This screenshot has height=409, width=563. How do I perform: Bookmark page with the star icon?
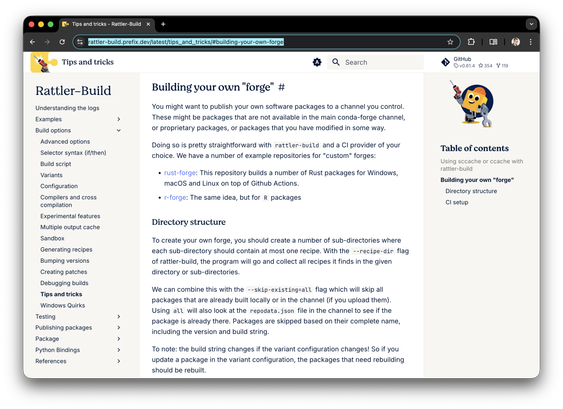point(450,42)
